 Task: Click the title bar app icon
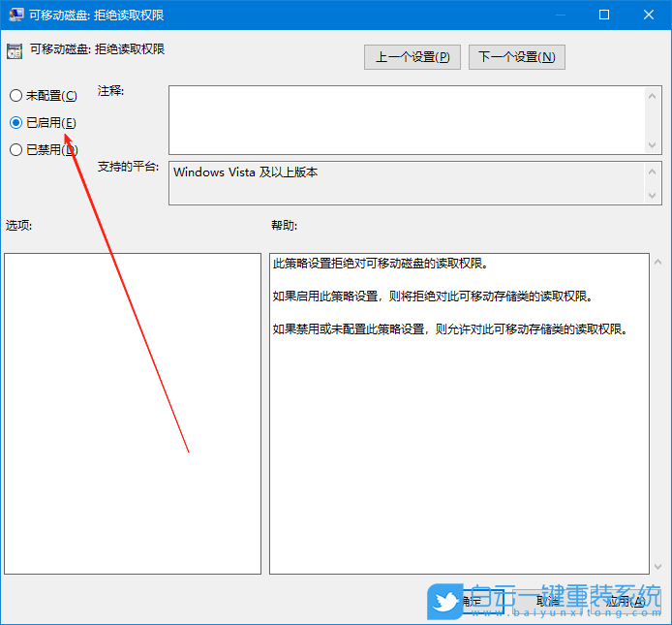pos(15,15)
